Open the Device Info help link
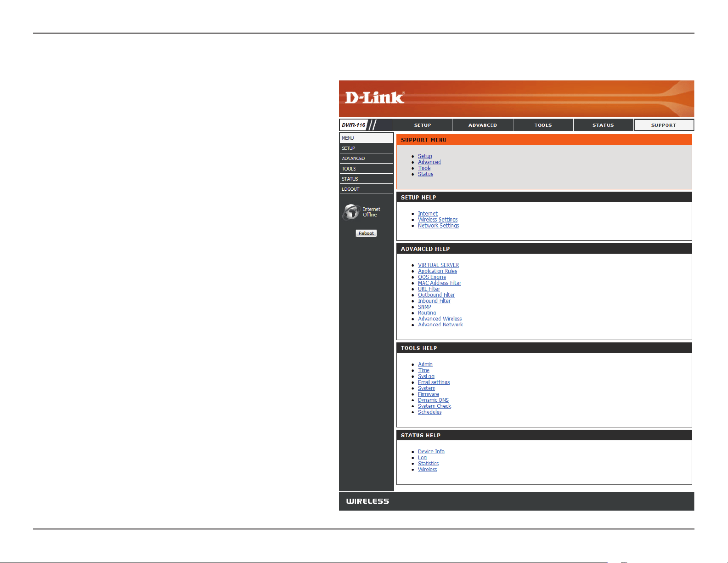The image size is (728, 563). [431, 452]
